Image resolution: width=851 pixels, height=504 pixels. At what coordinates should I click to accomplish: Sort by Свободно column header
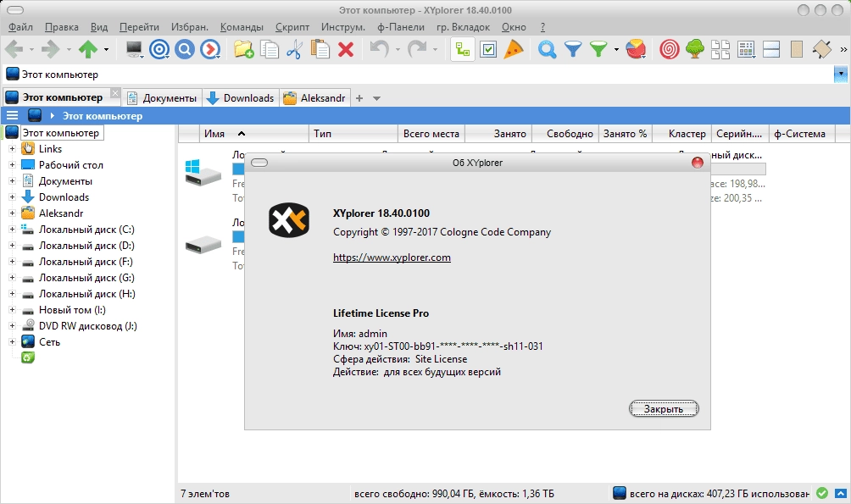coord(565,134)
